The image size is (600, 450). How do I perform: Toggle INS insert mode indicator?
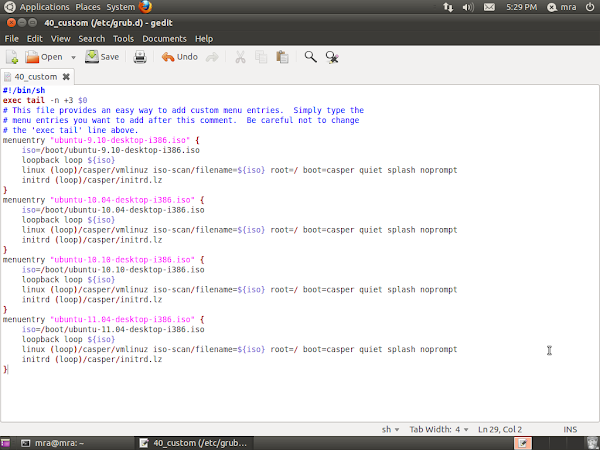[570, 429]
